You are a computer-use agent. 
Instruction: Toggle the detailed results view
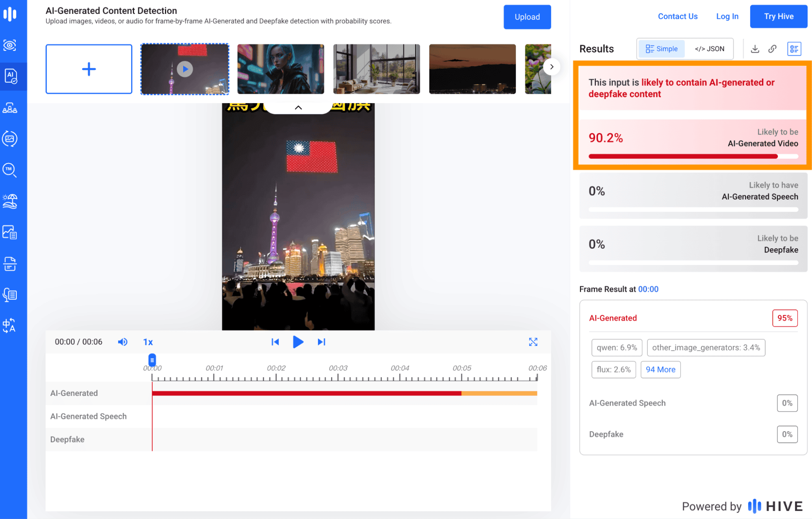tap(794, 48)
